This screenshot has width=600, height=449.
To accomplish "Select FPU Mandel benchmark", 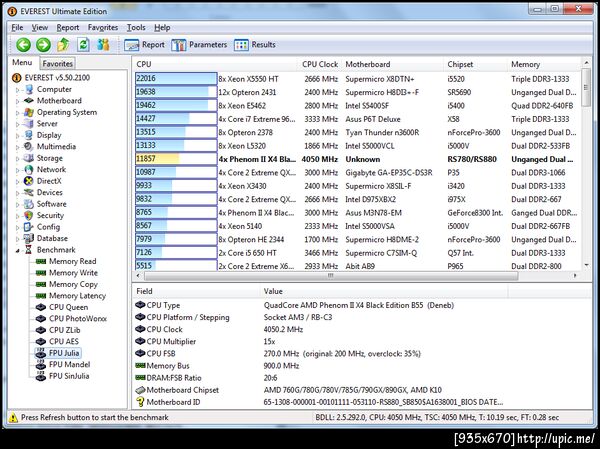I will tap(70, 365).
